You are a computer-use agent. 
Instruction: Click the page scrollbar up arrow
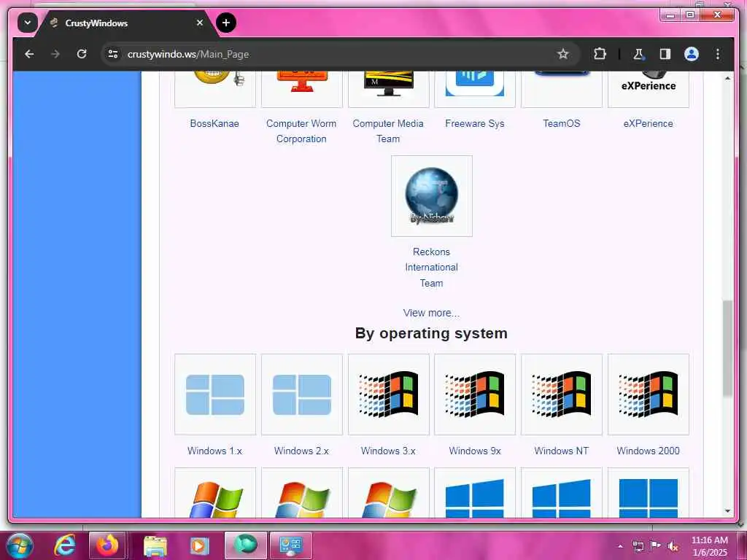pyautogui.click(x=727, y=78)
